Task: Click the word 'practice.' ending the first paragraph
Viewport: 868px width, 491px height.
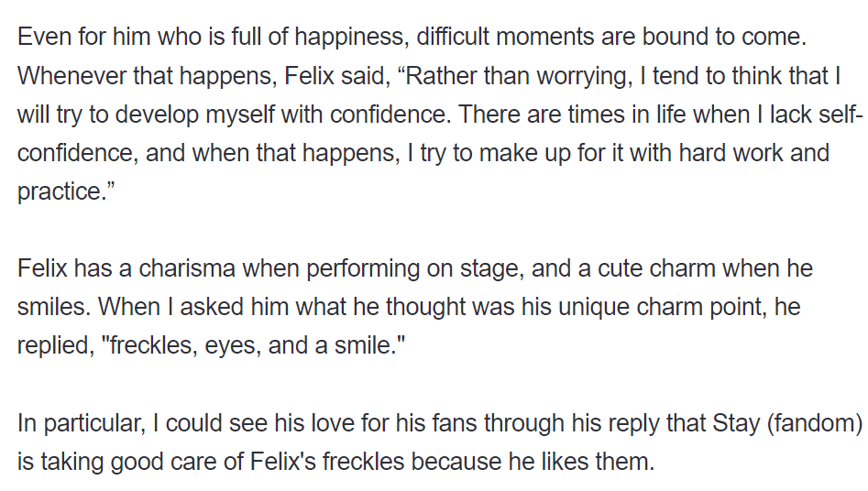Action: pyautogui.click(x=66, y=192)
